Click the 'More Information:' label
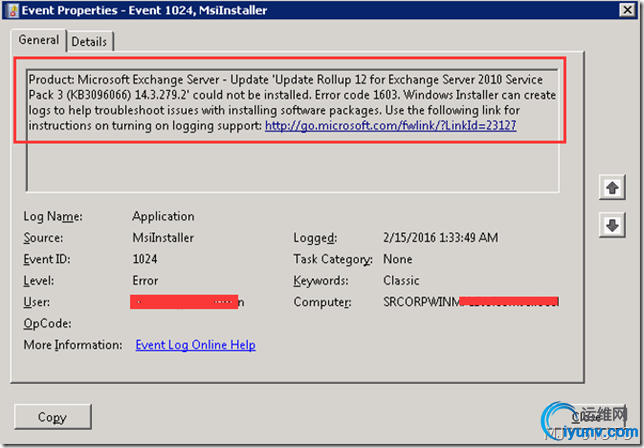644x448 pixels. (x=73, y=345)
